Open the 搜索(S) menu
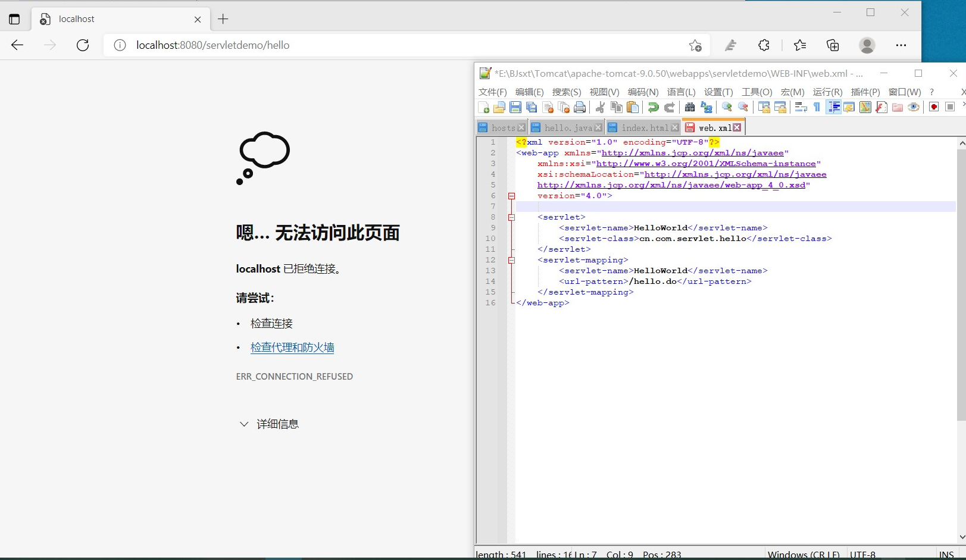Viewport: 966px width, 560px height. [567, 92]
